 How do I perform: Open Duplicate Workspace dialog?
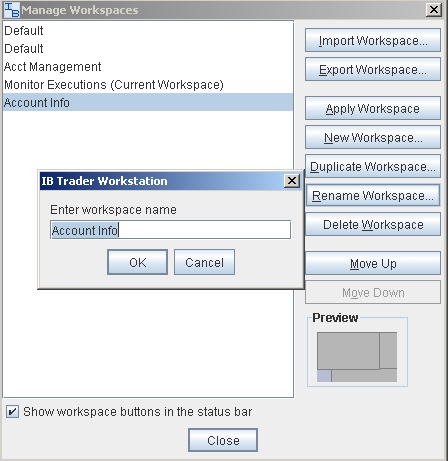(x=373, y=166)
